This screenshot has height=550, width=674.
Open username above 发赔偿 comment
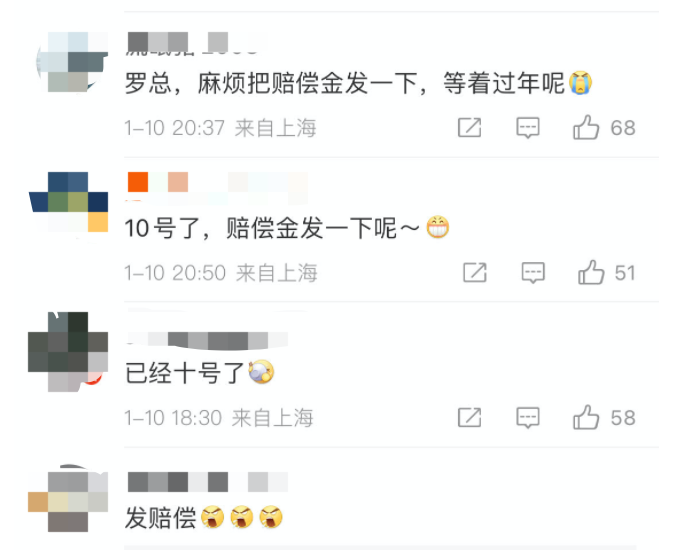click(207, 482)
